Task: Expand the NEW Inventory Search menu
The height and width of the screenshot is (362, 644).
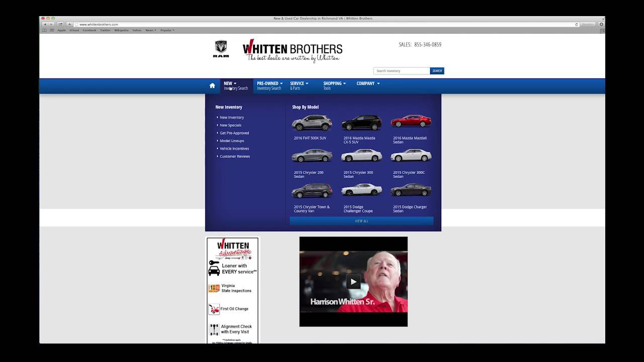Action: pos(235,85)
